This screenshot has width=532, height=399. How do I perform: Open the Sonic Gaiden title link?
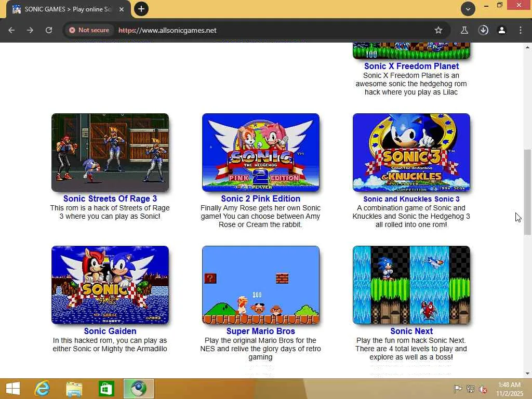110,331
